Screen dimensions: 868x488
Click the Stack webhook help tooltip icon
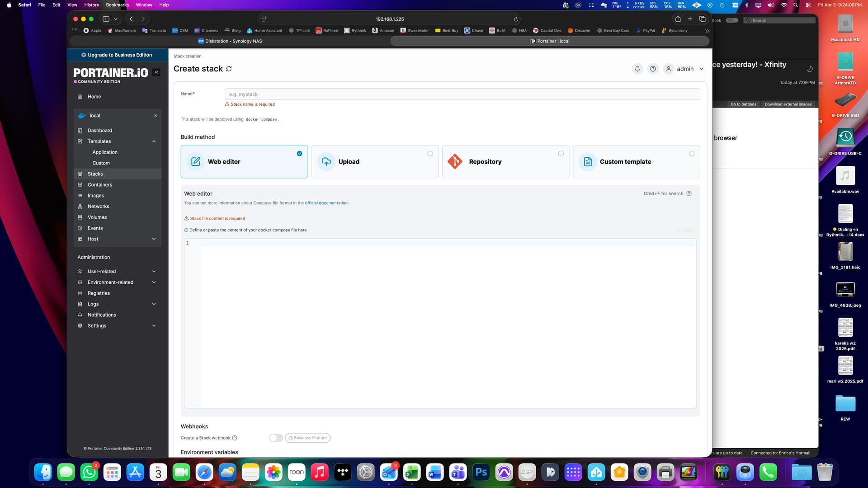[235, 438]
